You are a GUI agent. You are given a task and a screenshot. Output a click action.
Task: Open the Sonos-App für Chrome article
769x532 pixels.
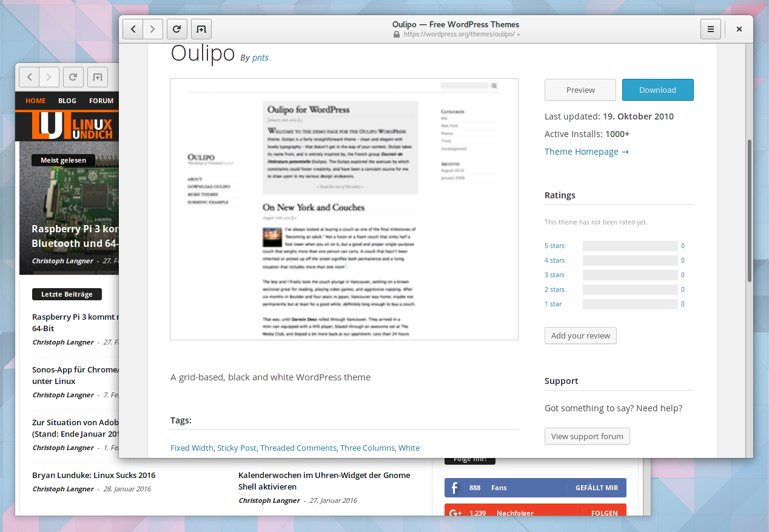(x=76, y=375)
